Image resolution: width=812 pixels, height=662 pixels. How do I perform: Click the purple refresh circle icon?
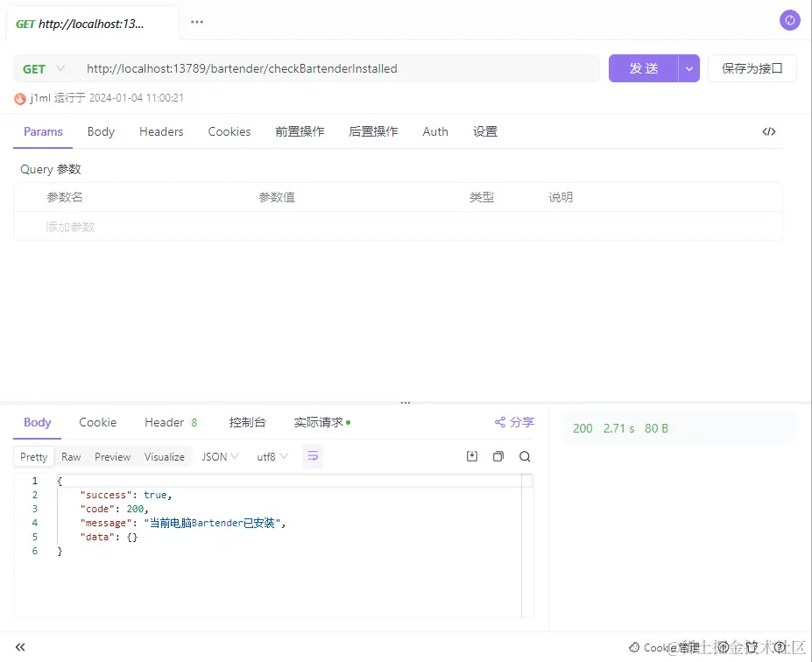coord(790,20)
